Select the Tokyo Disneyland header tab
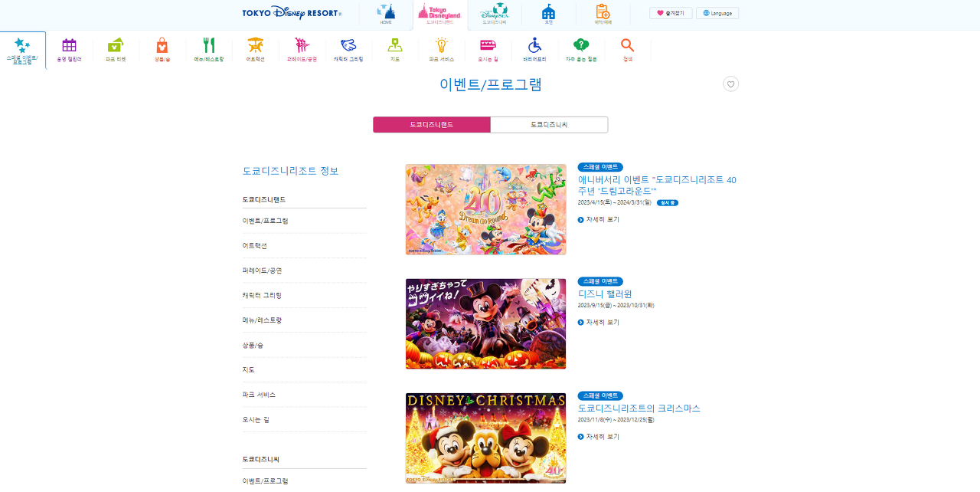Viewport: 980px width, 492px height. (x=439, y=12)
